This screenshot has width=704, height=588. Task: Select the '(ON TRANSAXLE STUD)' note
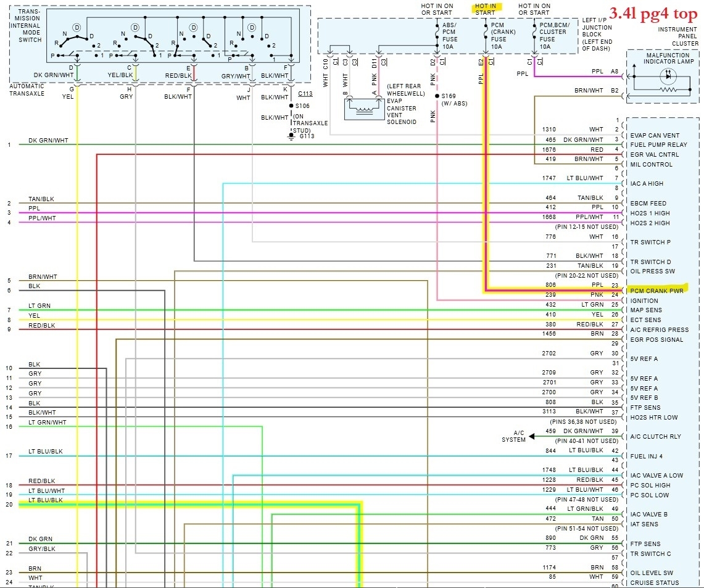[310, 123]
